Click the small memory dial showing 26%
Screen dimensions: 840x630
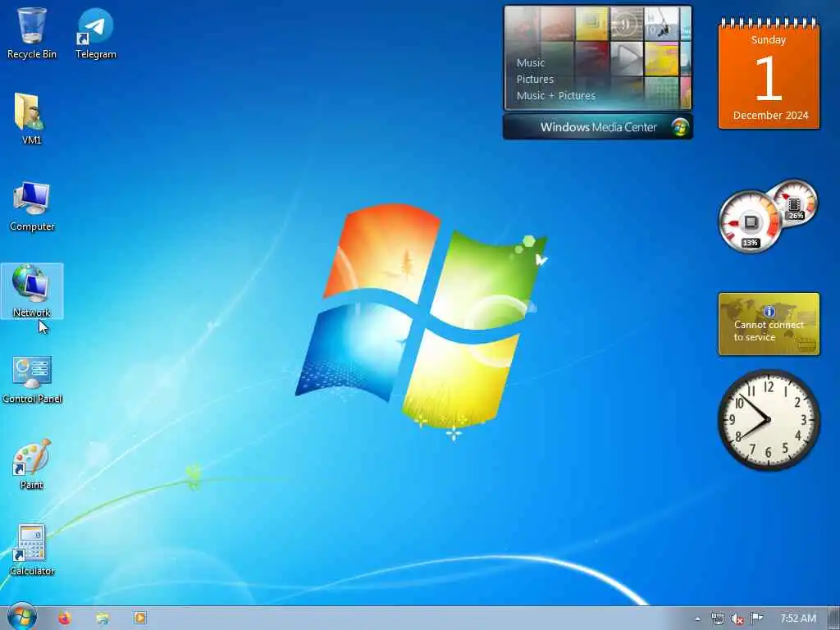[x=794, y=204]
